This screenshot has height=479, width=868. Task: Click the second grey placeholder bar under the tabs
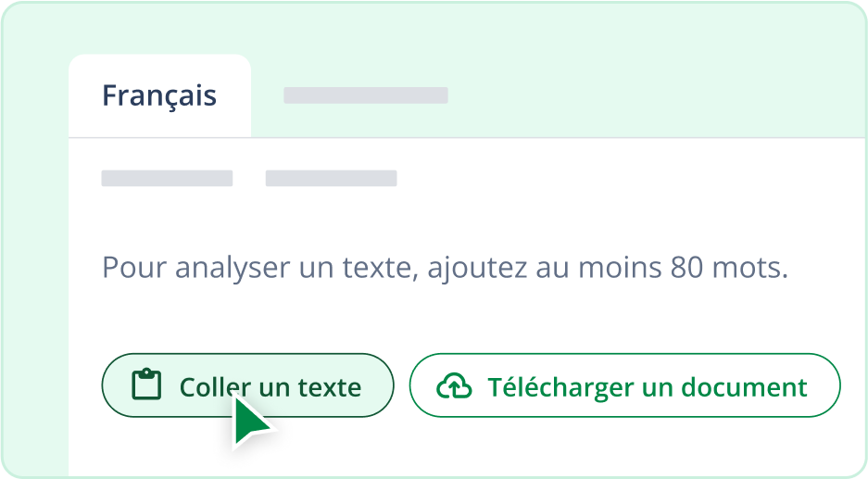(x=331, y=179)
